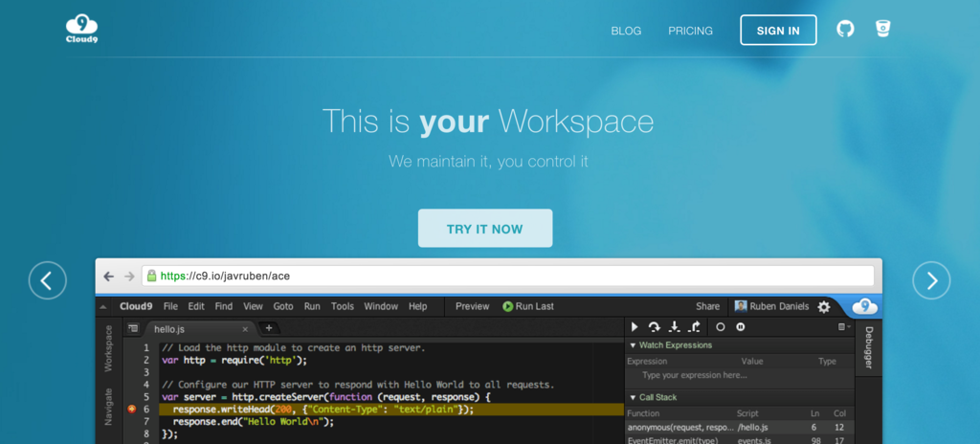Open the debugger panel options menu icon
This screenshot has height=444, width=980.
pos(844,326)
